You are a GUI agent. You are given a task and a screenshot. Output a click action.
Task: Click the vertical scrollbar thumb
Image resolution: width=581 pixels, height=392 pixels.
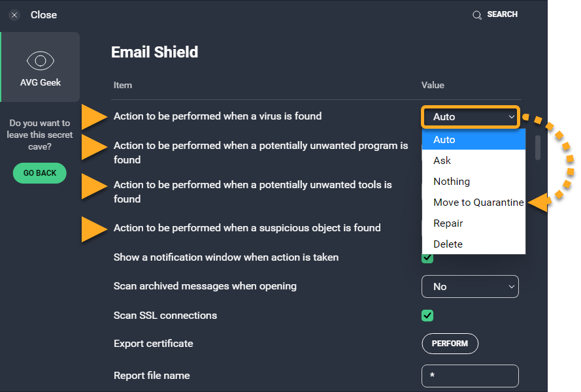[x=538, y=148]
